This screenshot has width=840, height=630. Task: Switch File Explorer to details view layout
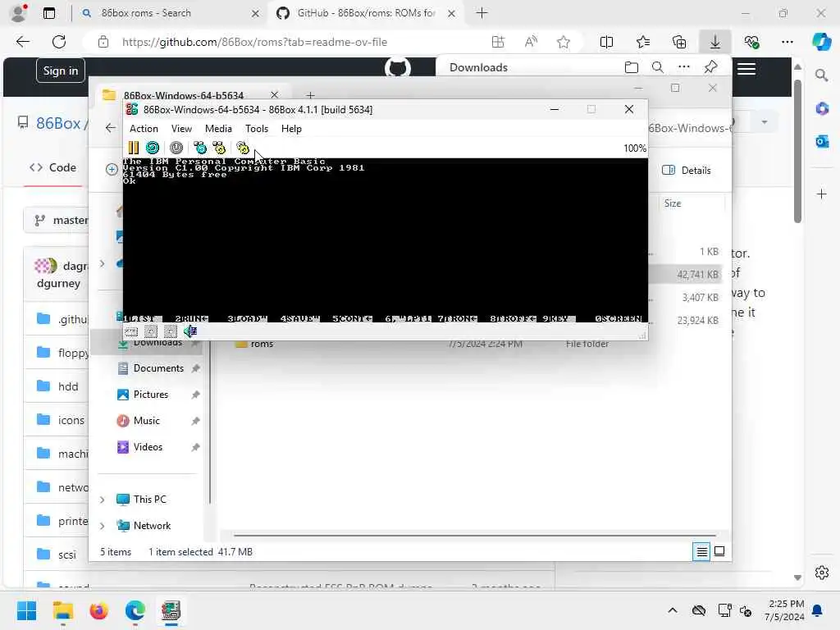(701, 551)
